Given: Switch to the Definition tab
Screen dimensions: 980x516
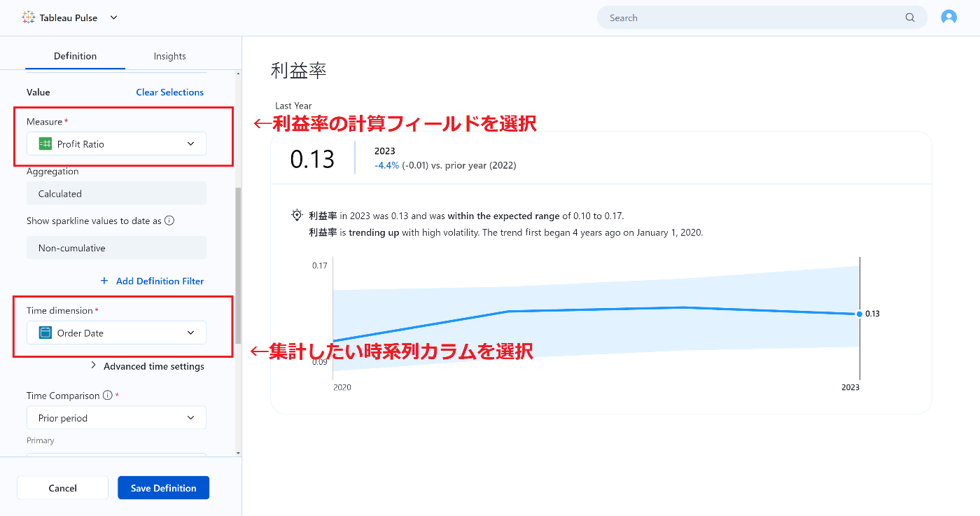Looking at the screenshot, I should pos(75,56).
